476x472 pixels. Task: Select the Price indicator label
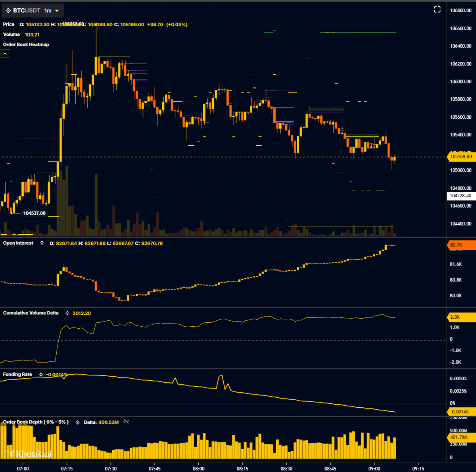tap(9, 24)
